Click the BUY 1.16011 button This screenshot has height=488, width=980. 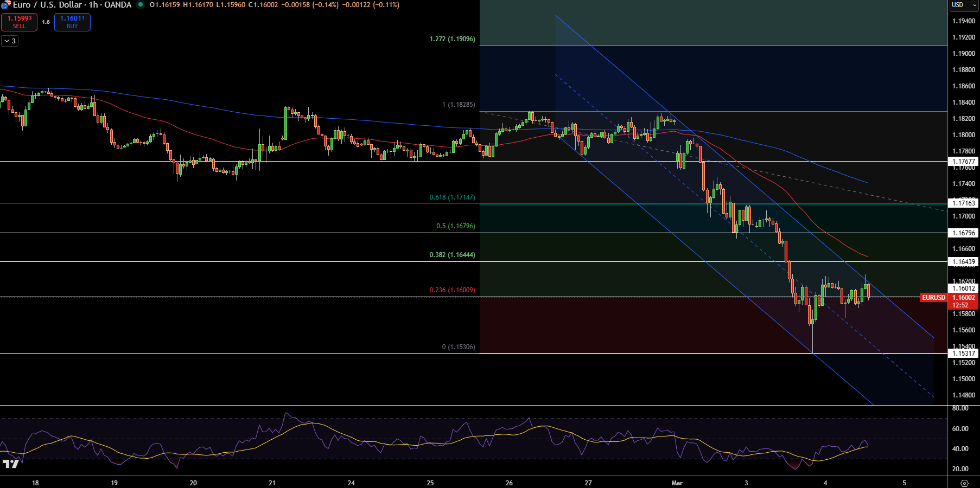point(72,22)
